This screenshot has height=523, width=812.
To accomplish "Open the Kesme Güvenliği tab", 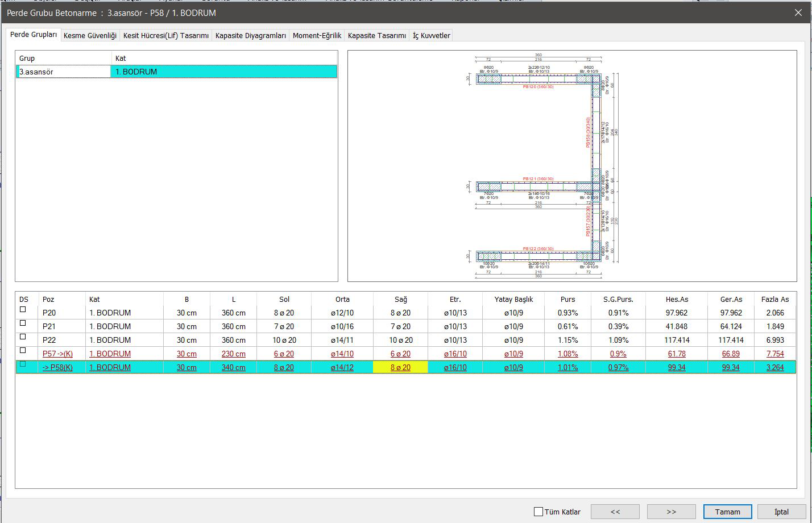I will (x=90, y=36).
